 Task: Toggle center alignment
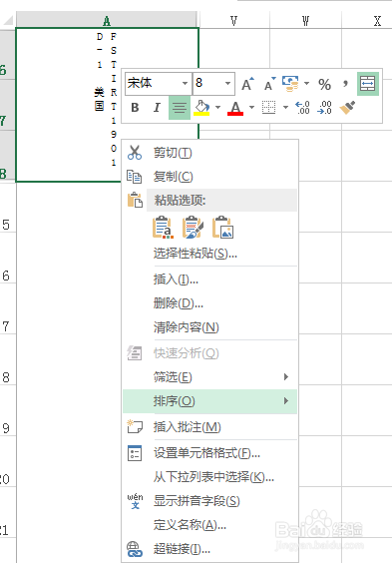(x=180, y=108)
